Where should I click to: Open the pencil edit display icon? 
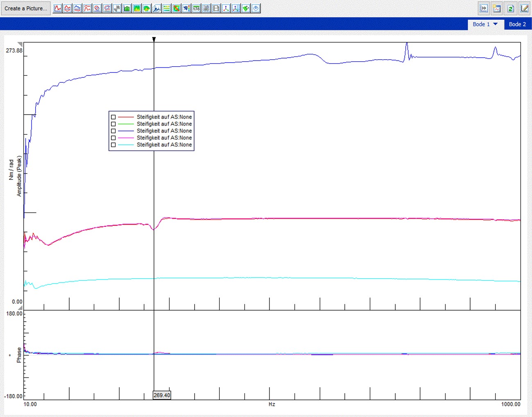[524, 8]
